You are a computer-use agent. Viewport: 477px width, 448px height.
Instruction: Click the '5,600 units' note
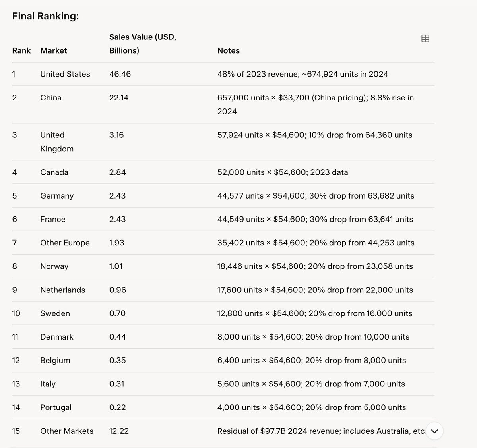311,384
